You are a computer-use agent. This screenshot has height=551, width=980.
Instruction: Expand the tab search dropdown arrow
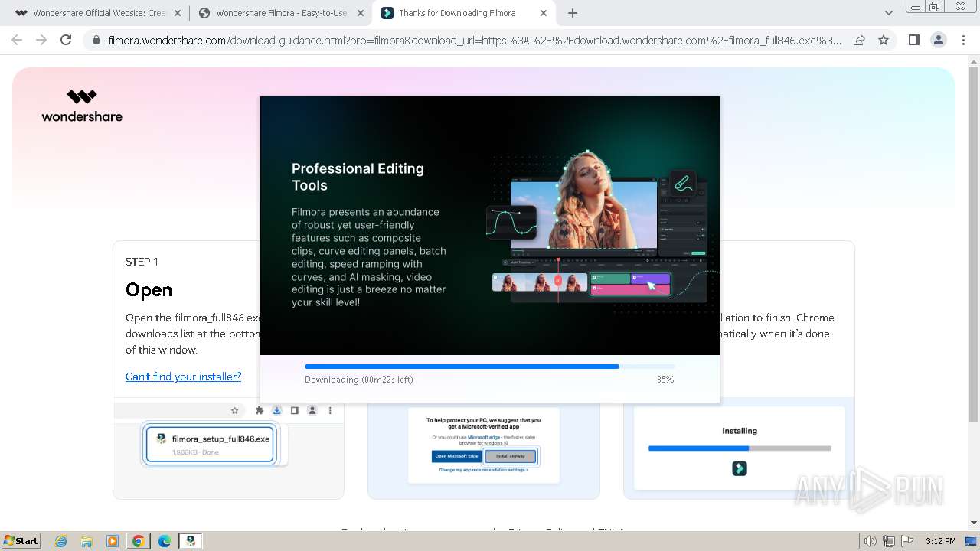pyautogui.click(x=888, y=13)
